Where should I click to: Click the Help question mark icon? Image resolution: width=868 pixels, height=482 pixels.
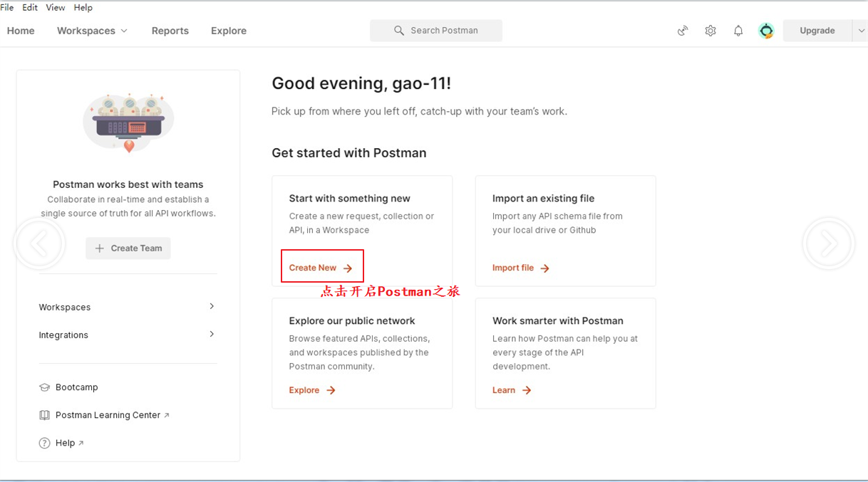tap(44, 443)
